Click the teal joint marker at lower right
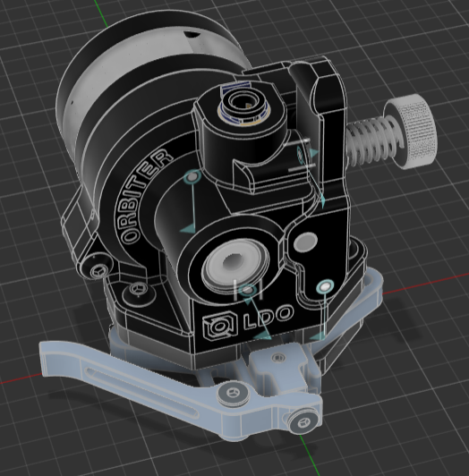469x476 pixels. click(325, 286)
